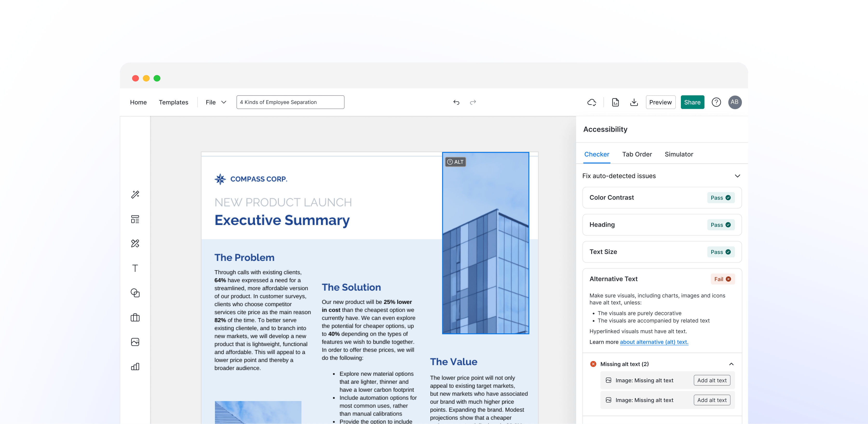
Task: Expand the Text Size check card
Action: [662, 252]
